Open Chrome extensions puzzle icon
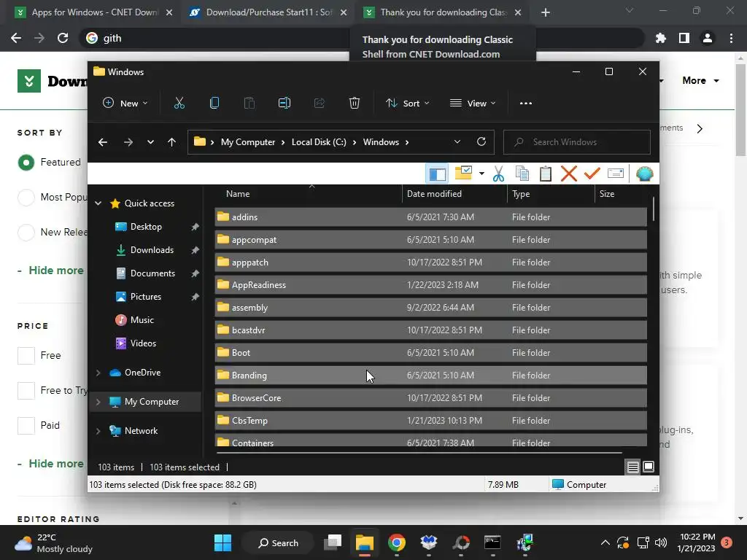 [661, 38]
